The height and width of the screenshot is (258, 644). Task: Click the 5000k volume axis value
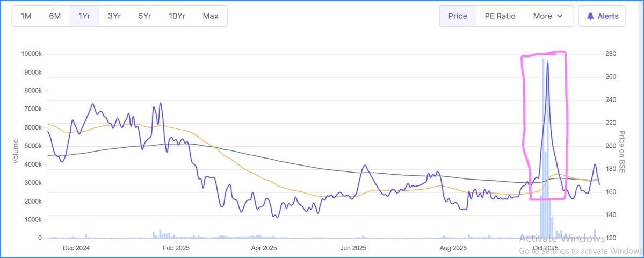pos(33,146)
